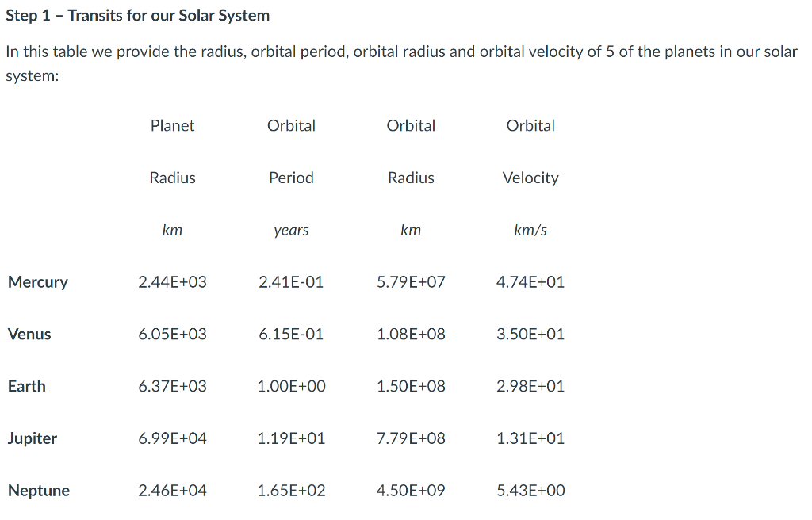
Task: Click Mercury's planet radius 2.44E+03
Action: click(172, 281)
